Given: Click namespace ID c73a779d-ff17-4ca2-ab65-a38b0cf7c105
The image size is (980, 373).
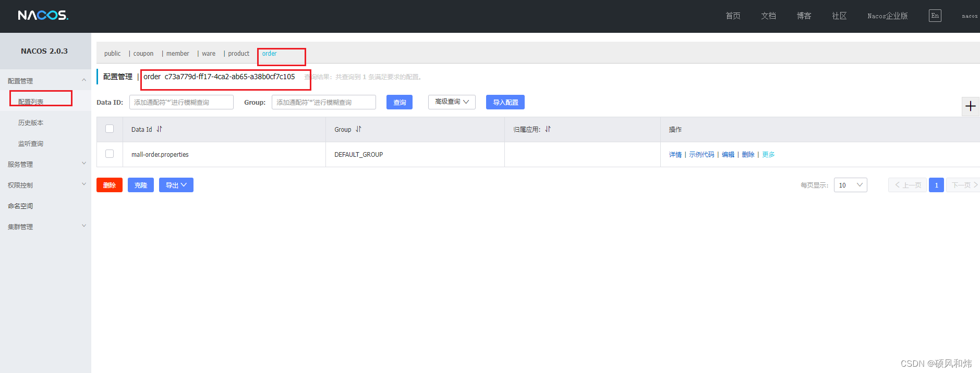Looking at the screenshot, I should click(230, 77).
